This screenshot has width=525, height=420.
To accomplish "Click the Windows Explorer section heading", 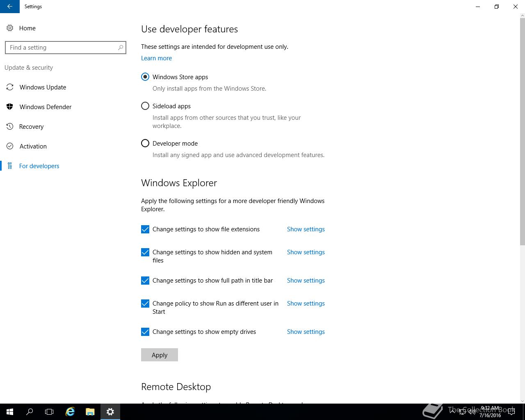I will (x=179, y=183).
